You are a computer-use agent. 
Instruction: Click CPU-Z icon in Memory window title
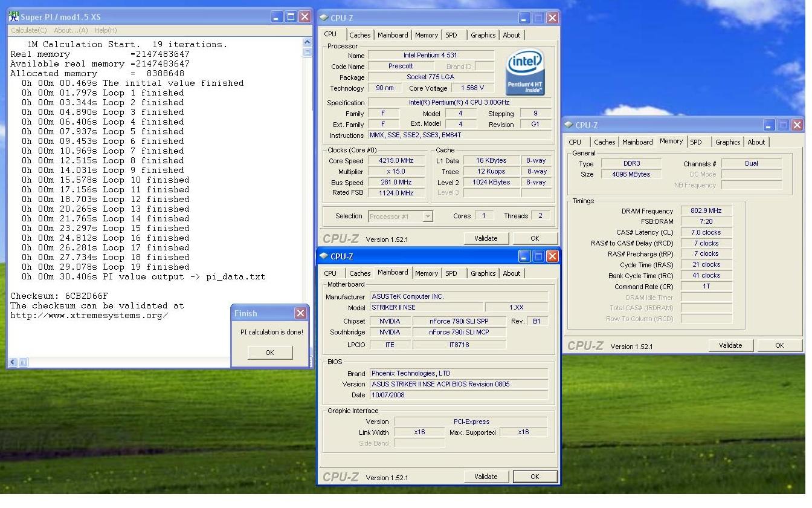click(569, 125)
